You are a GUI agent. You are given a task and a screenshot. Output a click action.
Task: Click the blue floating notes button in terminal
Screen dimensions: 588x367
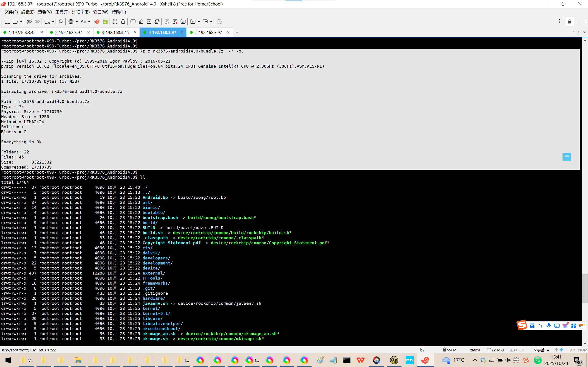(566, 157)
